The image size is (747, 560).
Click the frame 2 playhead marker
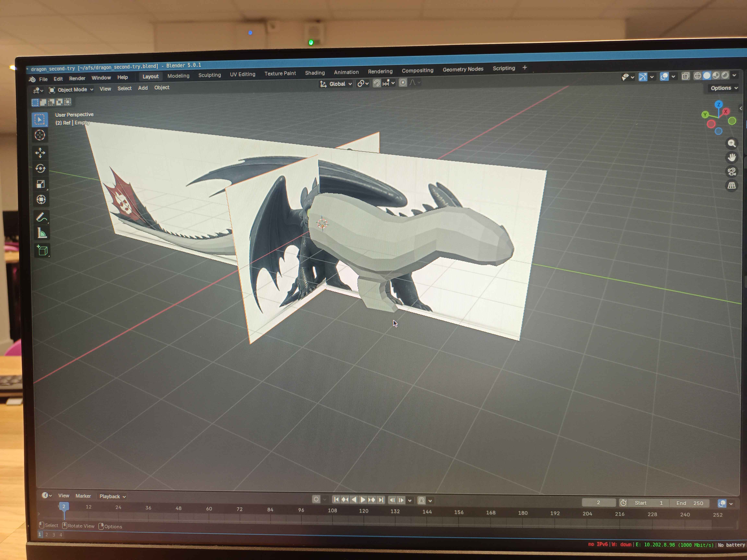pos(64,506)
